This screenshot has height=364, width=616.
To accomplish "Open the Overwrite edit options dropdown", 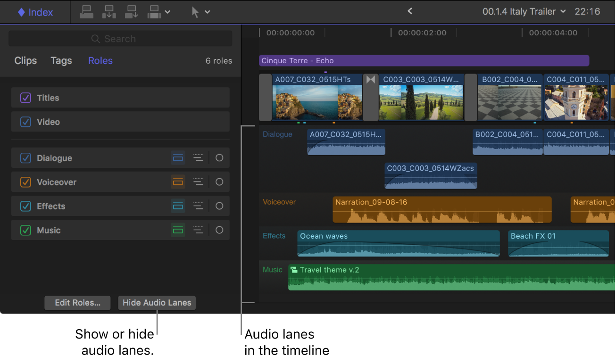I will click(x=167, y=11).
